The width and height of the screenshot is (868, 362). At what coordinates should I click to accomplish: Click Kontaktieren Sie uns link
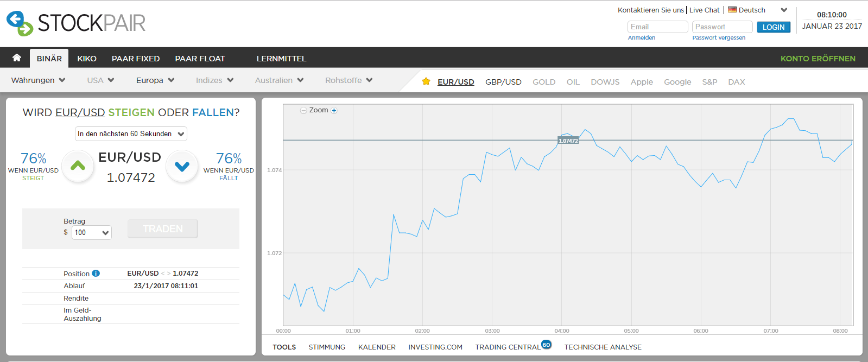(x=651, y=10)
